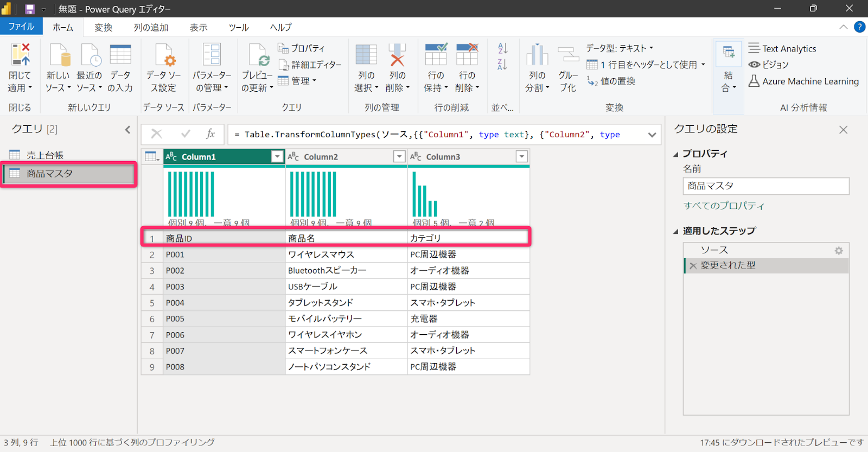The image size is (868, 452).
Task: Click the query name input field
Action: (766, 186)
